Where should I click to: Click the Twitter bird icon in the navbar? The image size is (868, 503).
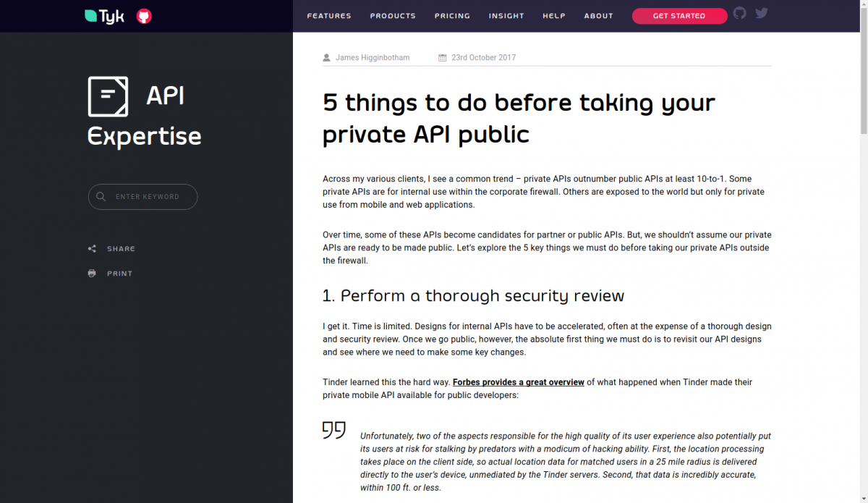761,12
